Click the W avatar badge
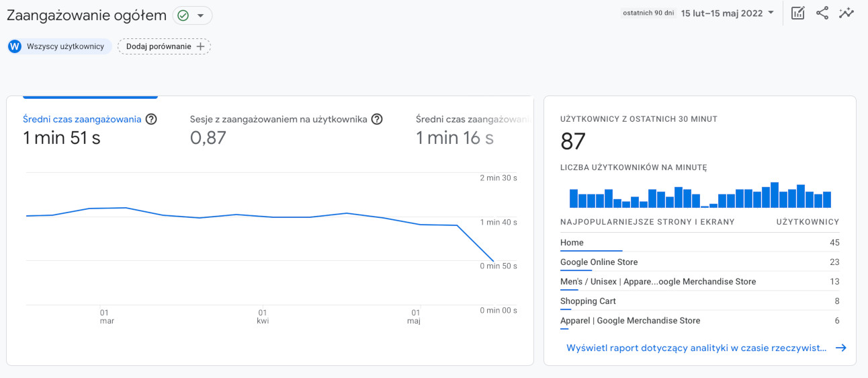This screenshot has width=868, height=378. [15, 46]
